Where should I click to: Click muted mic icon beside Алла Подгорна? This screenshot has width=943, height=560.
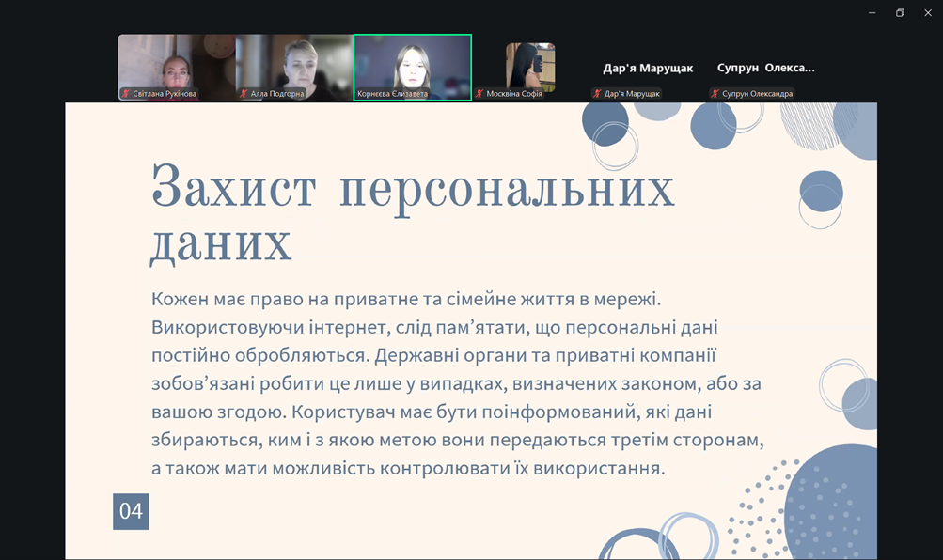pyautogui.click(x=244, y=94)
